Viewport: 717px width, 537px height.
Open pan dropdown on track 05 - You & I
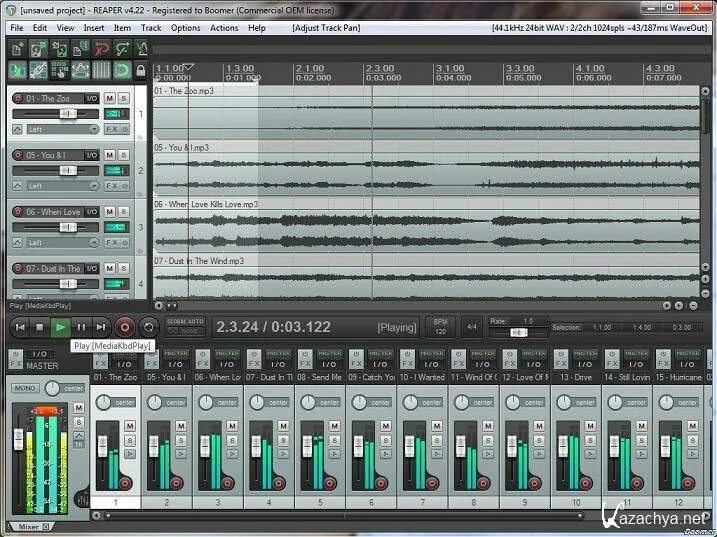tap(63, 186)
